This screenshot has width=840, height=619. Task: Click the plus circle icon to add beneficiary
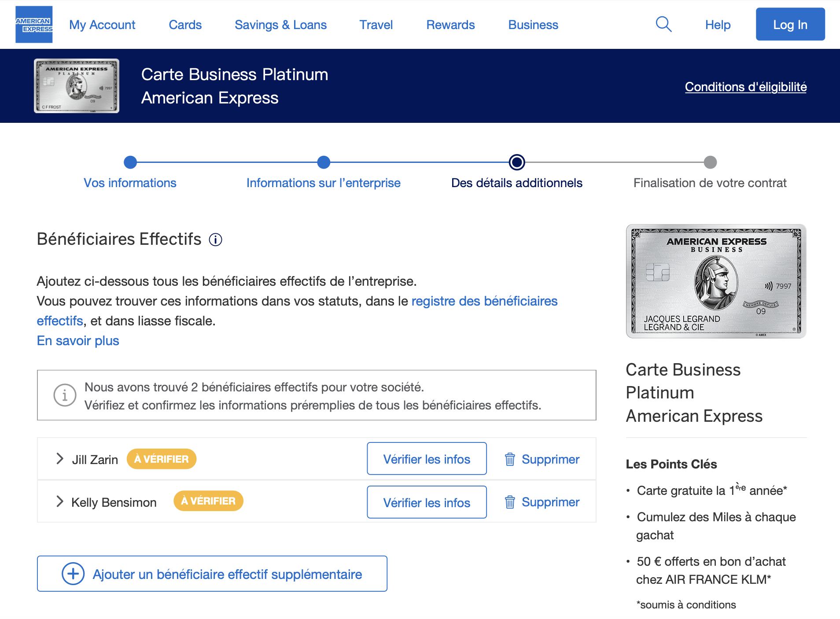tap(73, 574)
